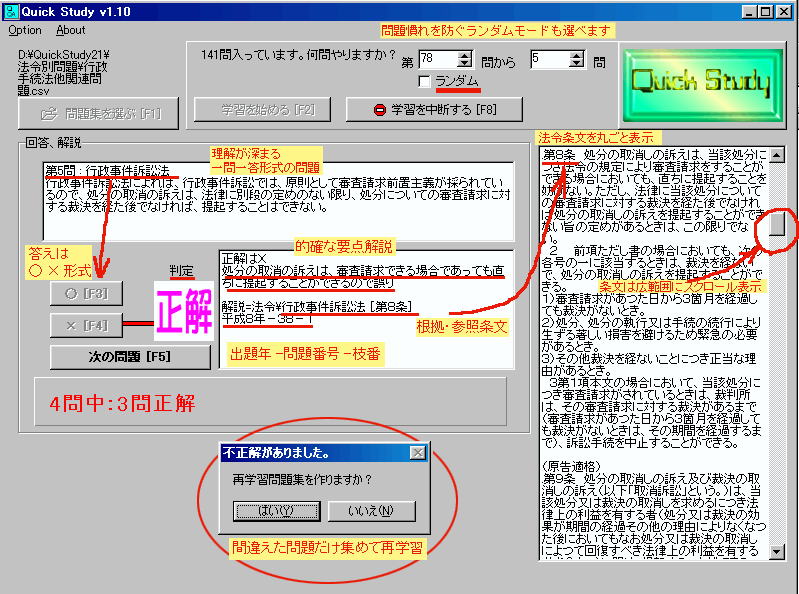Decrease the starting question number with down arrow

pos(465,64)
